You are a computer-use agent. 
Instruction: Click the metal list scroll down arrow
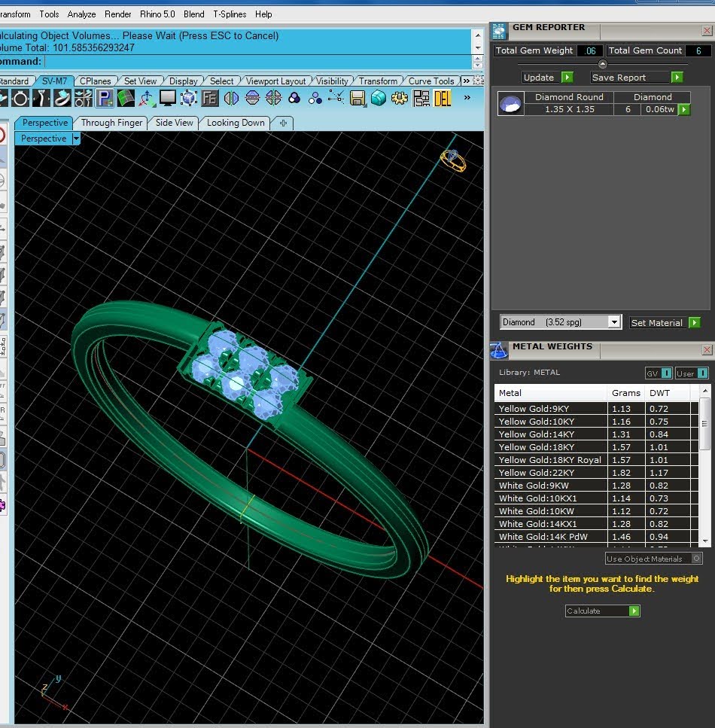pyautogui.click(x=705, y=541)
